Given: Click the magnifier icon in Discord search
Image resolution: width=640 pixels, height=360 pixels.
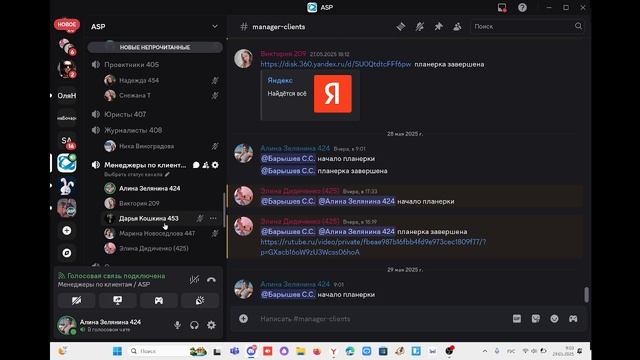Looking at the screenshot, I should (578, 26).
